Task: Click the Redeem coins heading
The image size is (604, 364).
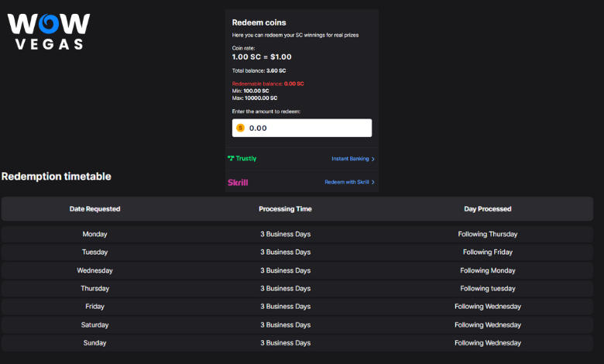Action: pos(259,22)
